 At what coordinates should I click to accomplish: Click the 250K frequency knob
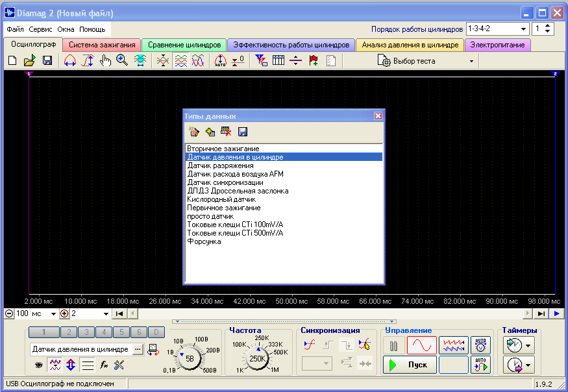pos(257,359)
